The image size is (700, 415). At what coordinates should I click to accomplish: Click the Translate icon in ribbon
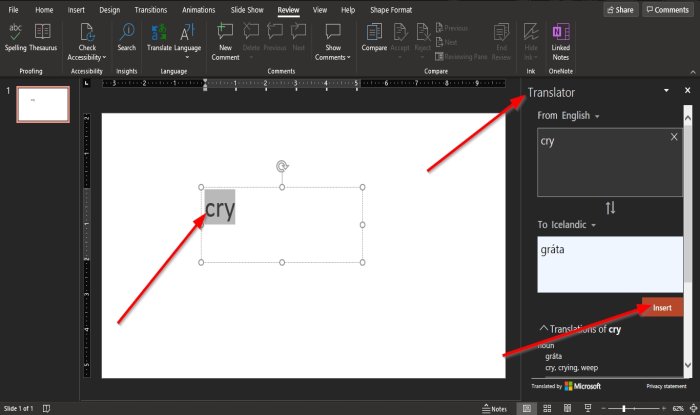pyautogui.click(x=159, y=37)
